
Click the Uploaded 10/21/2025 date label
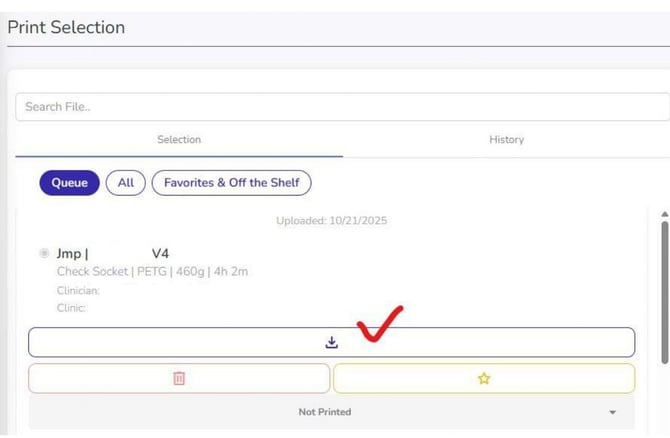point(331,220)
